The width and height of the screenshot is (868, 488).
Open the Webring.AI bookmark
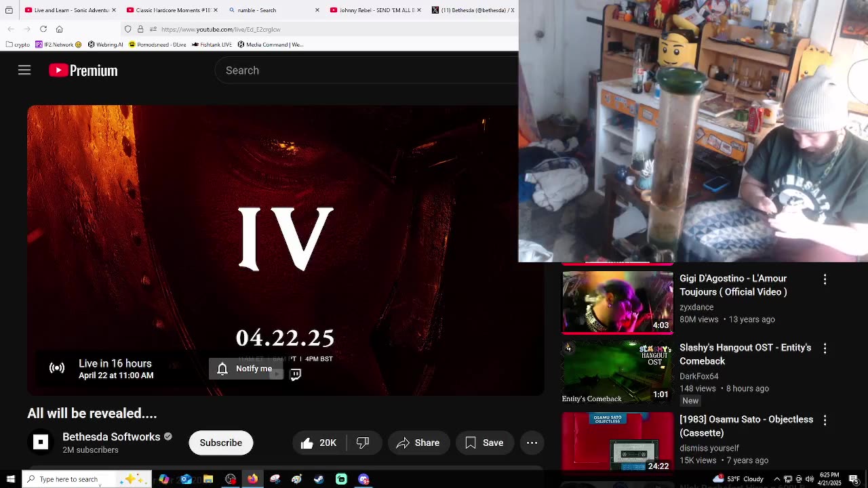pos(105,45)
